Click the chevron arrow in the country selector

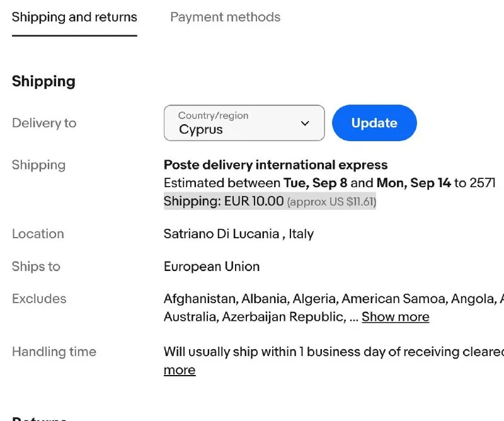tap(305, 123)
